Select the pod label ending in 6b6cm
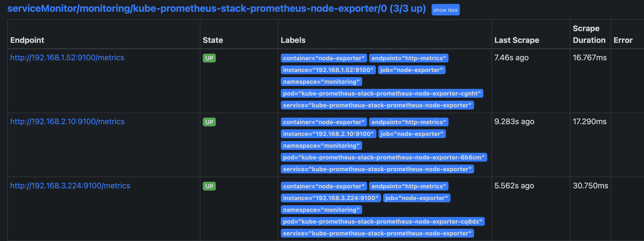 click(x=384, y=157)
